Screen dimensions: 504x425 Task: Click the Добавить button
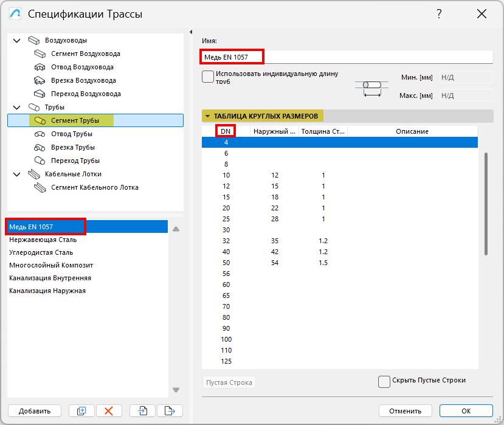click(35, 411)
